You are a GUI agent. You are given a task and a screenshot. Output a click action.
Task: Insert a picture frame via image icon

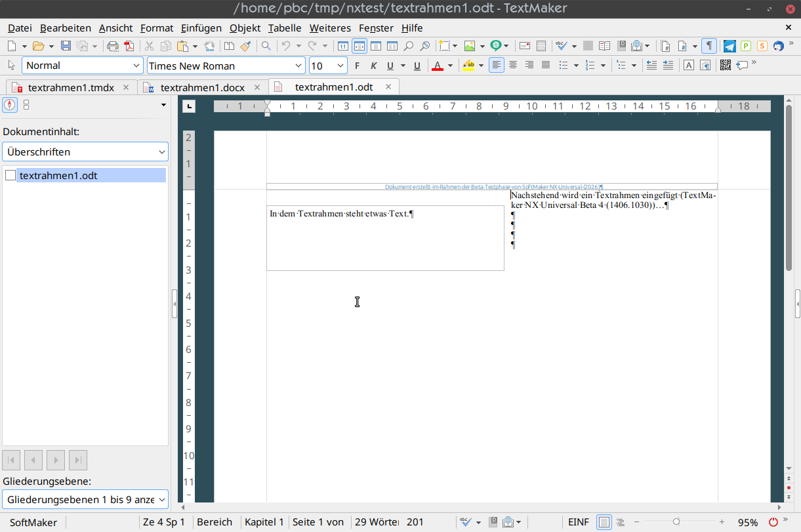click(470, 46)
